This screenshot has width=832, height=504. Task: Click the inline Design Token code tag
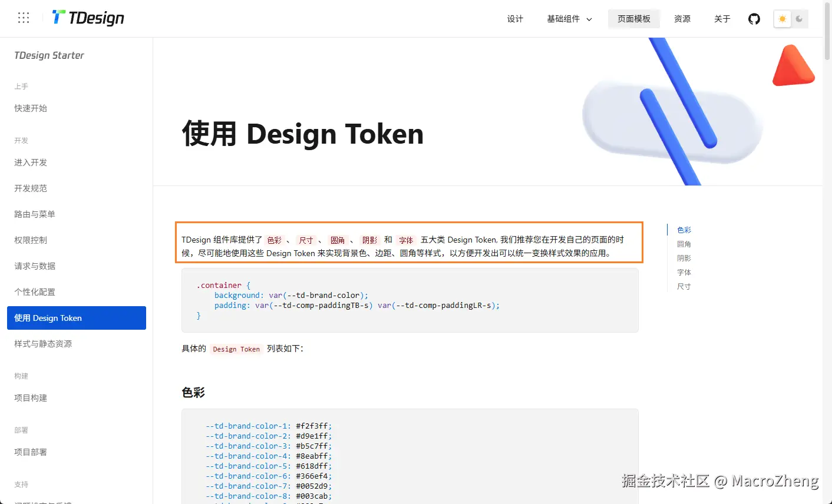[x=236, y=349]
